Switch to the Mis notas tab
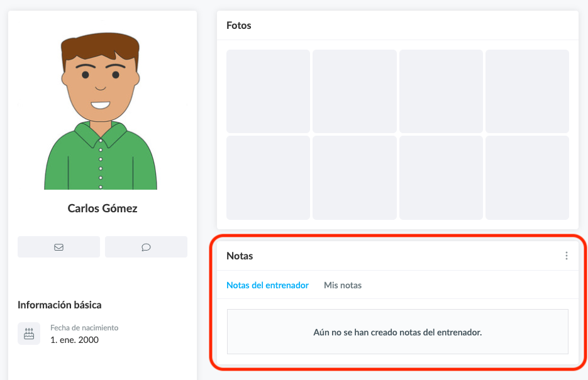This screenshot has height=380, width=588. 342,285
